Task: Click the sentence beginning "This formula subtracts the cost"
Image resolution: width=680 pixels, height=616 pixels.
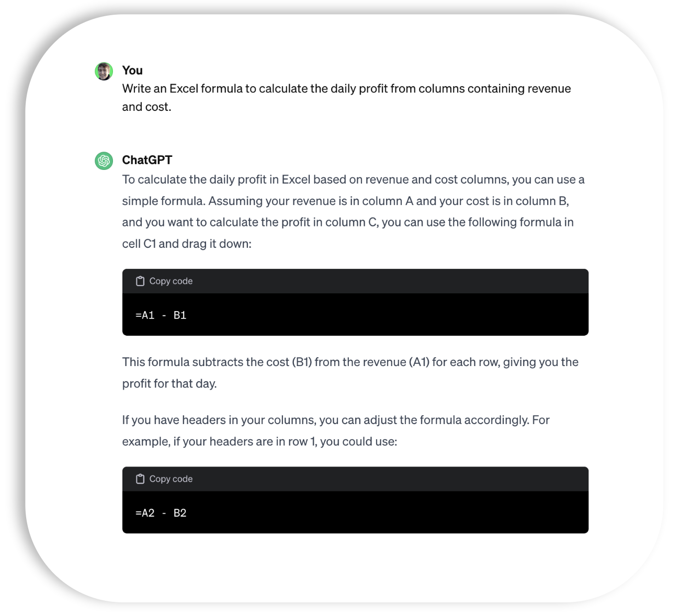Action: (x=350, y=362)
